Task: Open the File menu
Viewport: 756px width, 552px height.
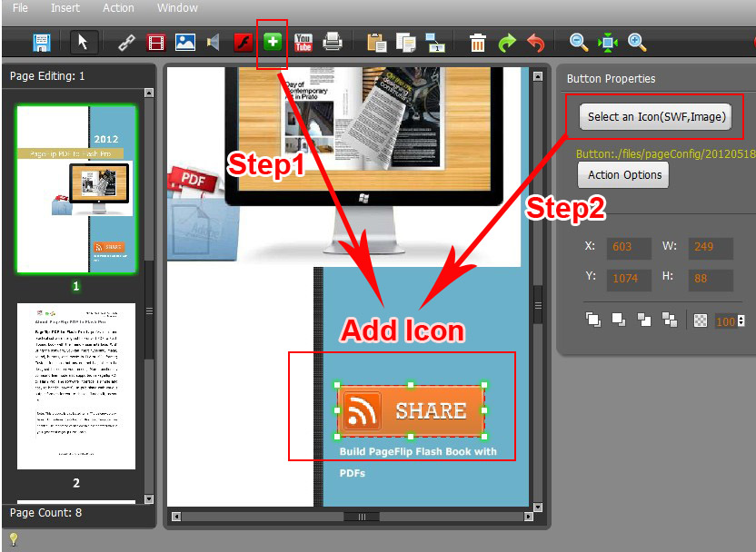Action: (20, 8)
